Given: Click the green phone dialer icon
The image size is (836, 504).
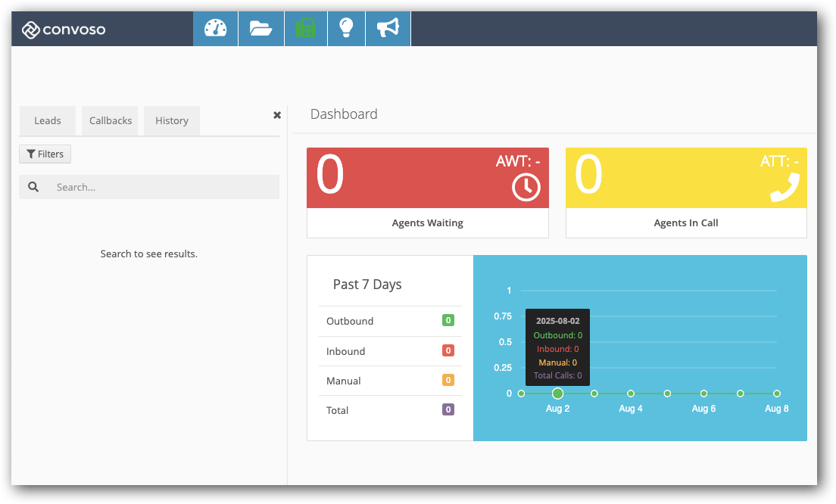Looking at the screenshot, I should click(x=305, y=29).
